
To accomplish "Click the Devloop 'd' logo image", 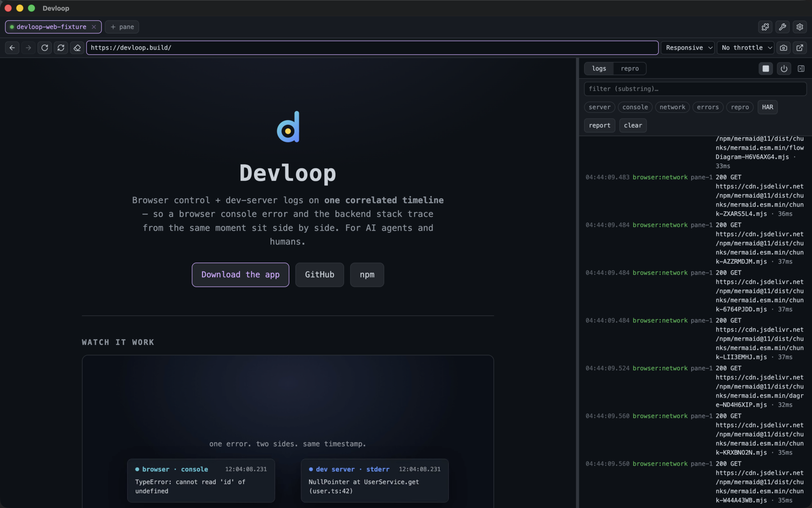I will pos(288,127).
